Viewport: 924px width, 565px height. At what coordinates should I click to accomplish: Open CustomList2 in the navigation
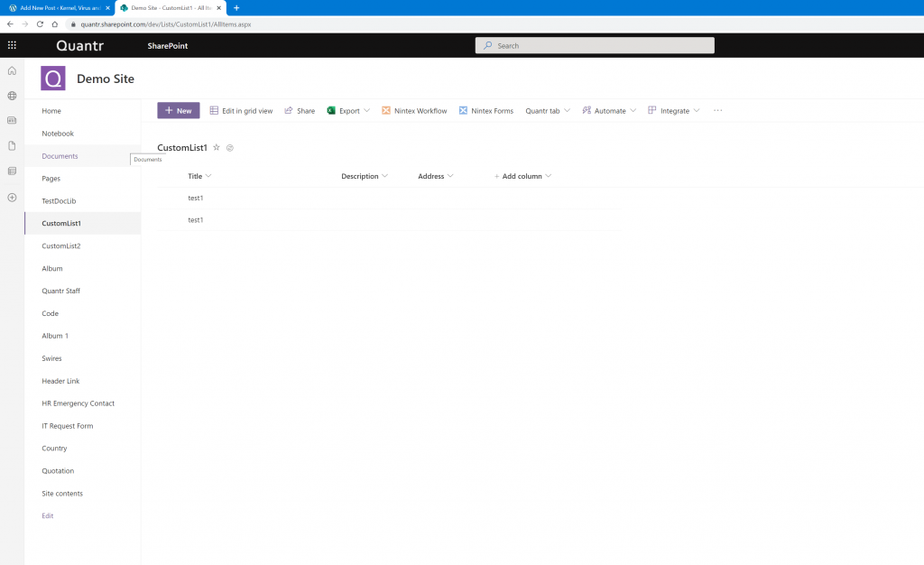61,245
